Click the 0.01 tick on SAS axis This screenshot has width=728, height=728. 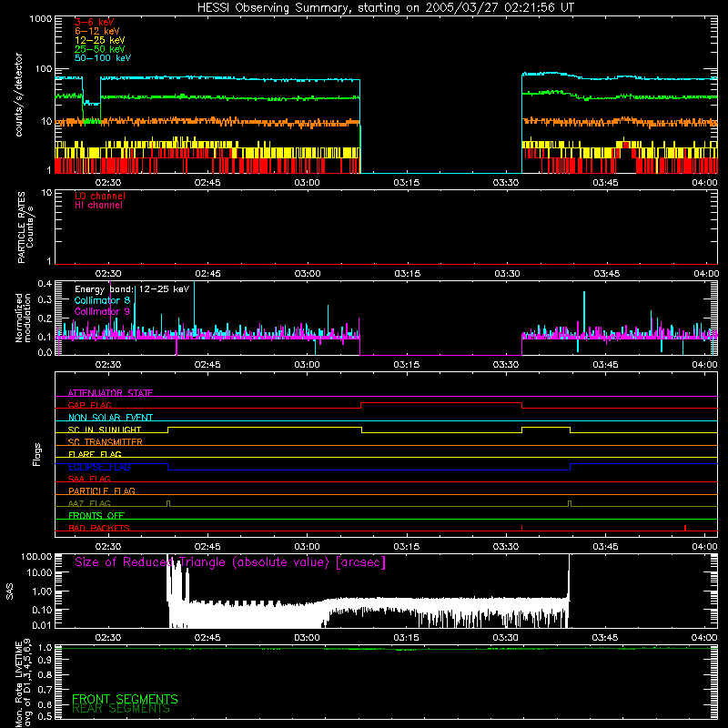coord(42,625)
